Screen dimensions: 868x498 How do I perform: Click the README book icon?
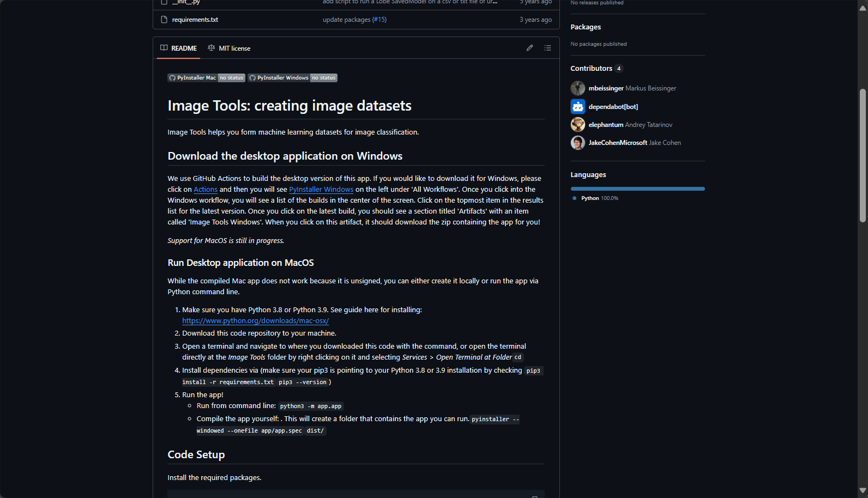click(164, 48)
